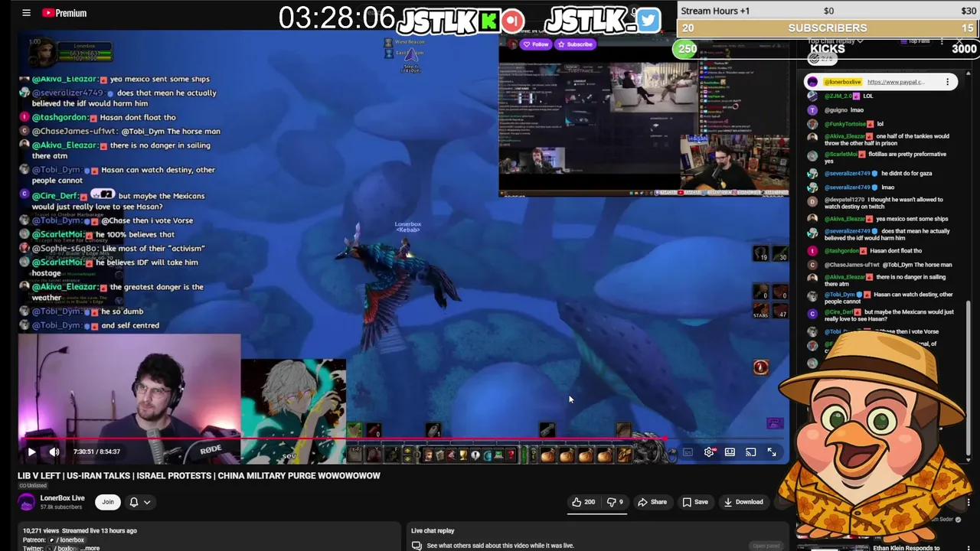
Task: Click the stream timer 03:28:06
Action: 337,18
